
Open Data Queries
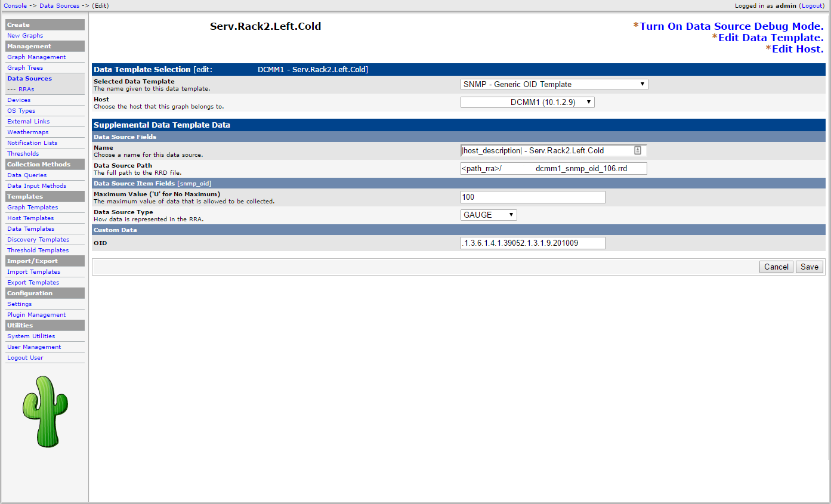pos(27,175)
